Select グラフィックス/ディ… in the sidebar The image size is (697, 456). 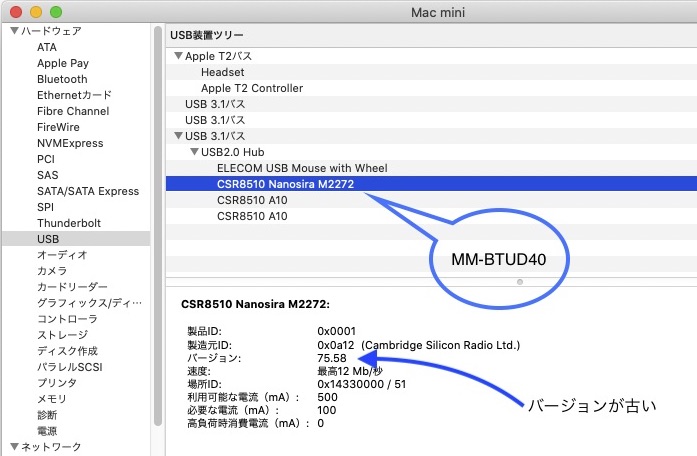click(89, 303)
